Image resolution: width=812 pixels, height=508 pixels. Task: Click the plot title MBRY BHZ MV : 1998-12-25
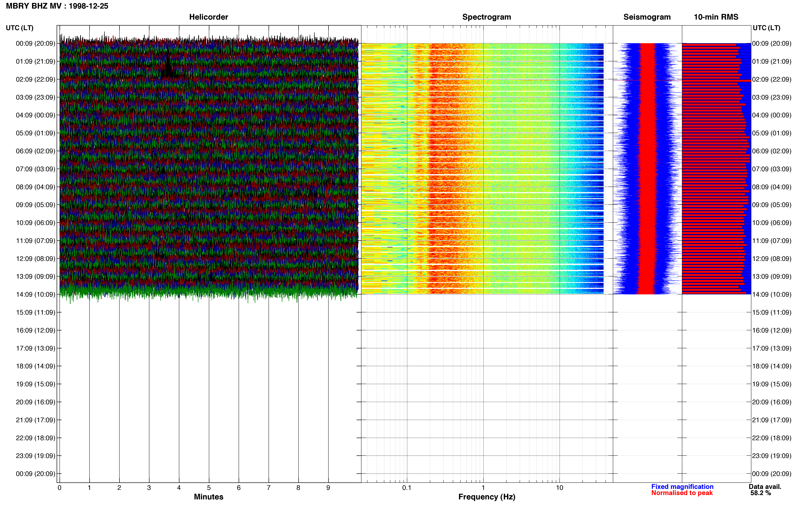[x=57, y=6]
